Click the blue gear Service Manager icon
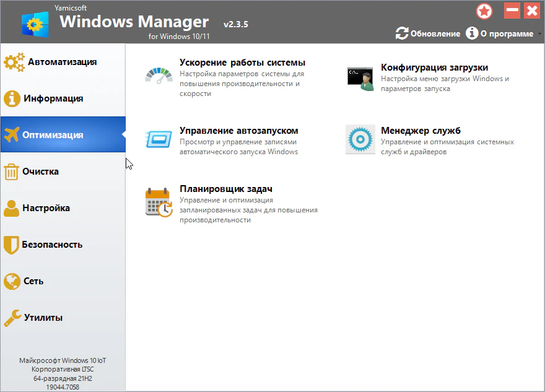This screenshot has width=545, height=392. (x=360, y=139)
